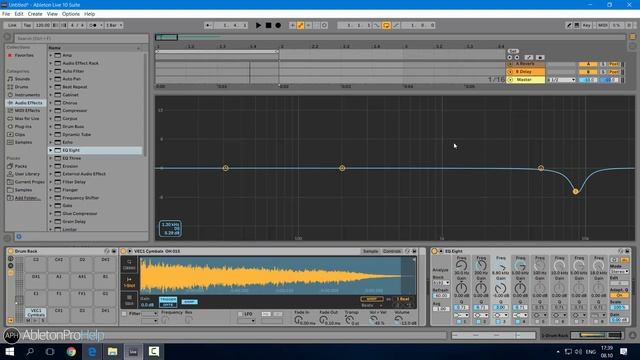Select the Max for Live category
640x360 pixels.
click(27, 119)
